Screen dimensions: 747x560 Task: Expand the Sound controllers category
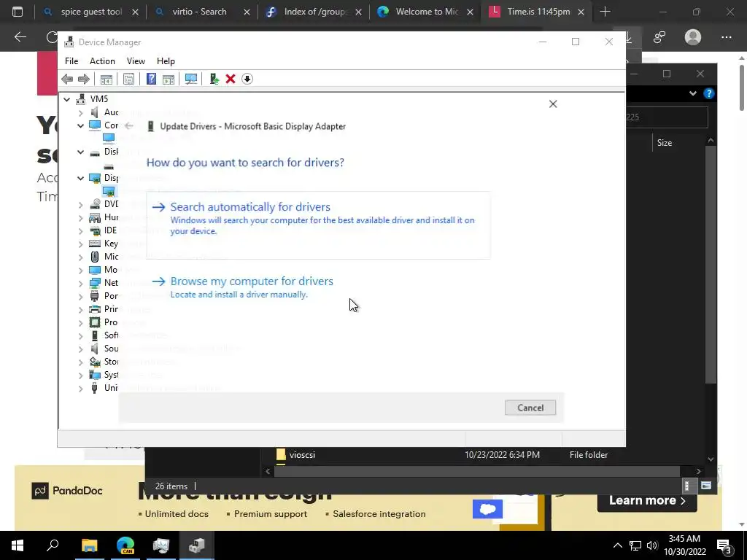[x=80, y=349]
